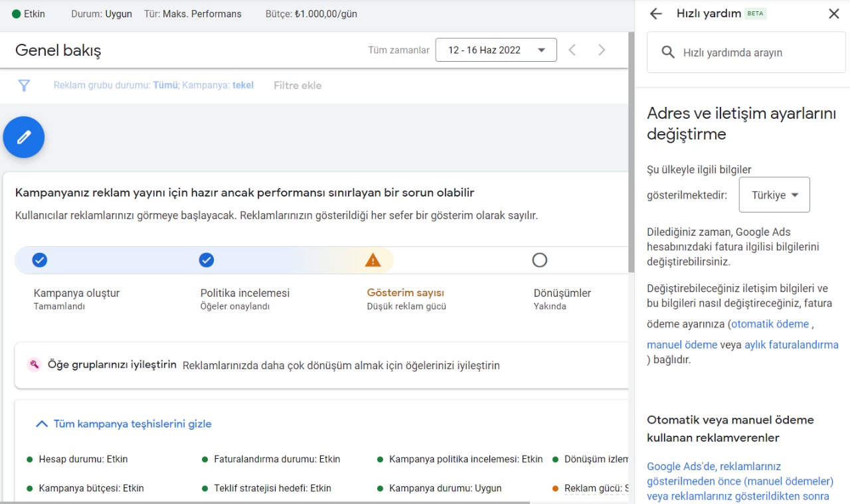850x504 pixels.
Task: Click the Hesap durumu: Etkin diagnostic
Action: coord(83,459)
